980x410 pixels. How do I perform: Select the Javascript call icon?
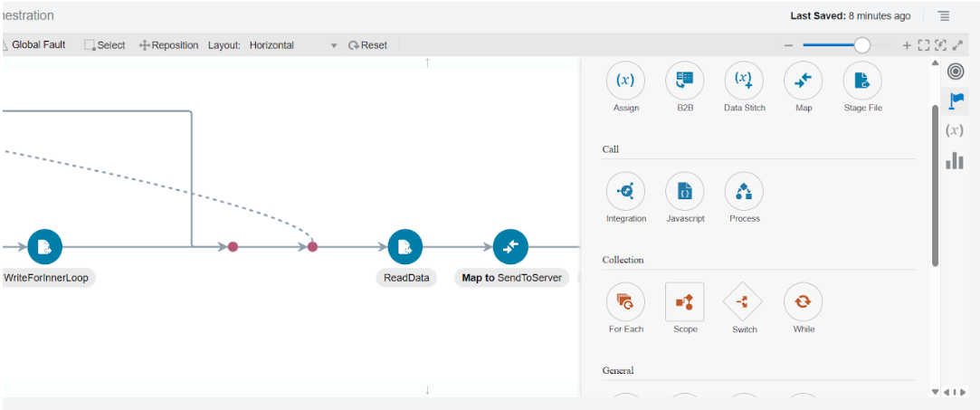click(x=684, y=192)
